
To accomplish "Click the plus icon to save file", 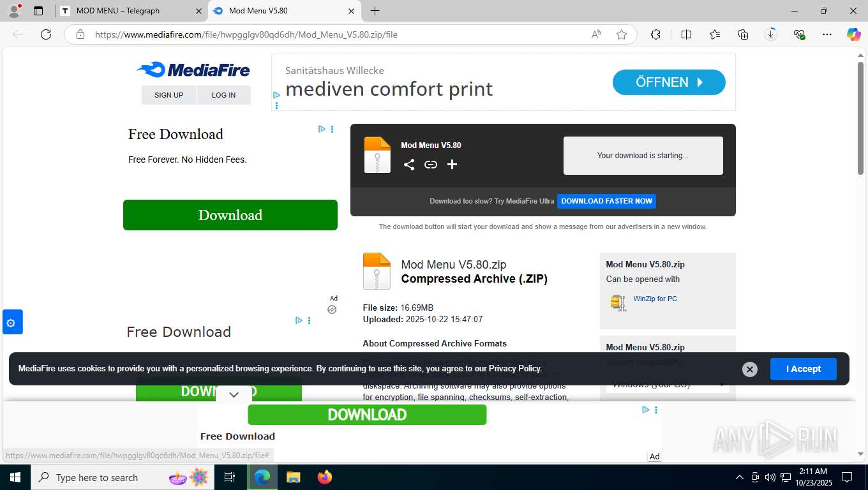I will point(453,165).
